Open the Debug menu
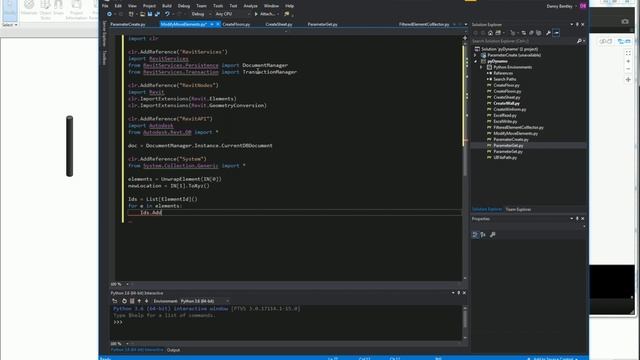 click(x=184, y=6)
